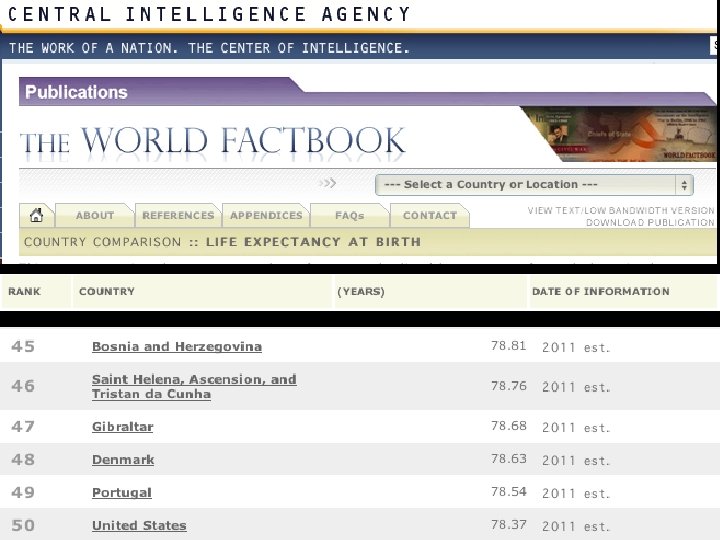
Task: Select the value 78.81 for Bosnia
Action: pos(508,346)
